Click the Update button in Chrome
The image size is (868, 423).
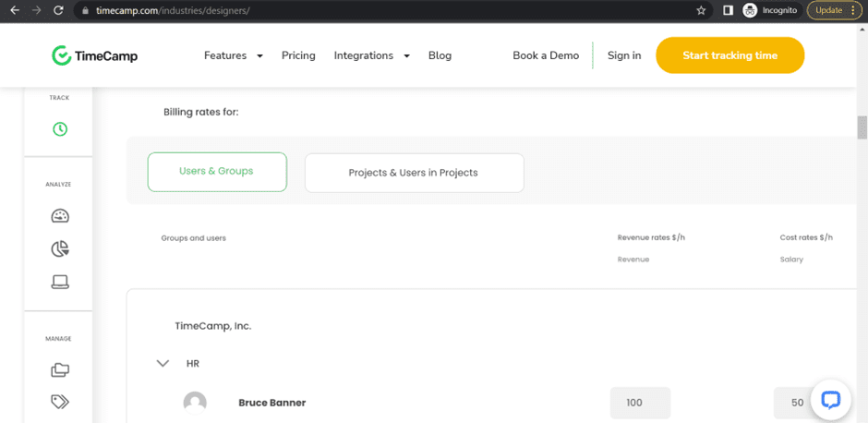point(828,10)
